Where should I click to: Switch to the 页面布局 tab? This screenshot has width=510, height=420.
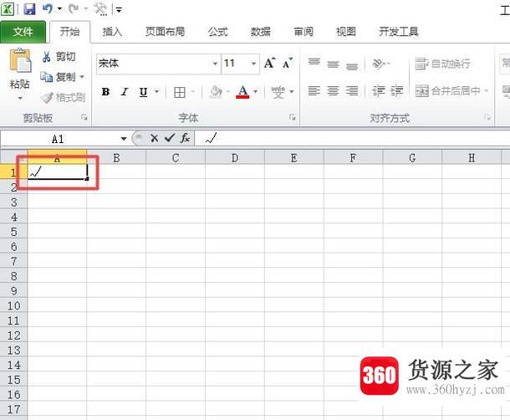click(166, 32)
